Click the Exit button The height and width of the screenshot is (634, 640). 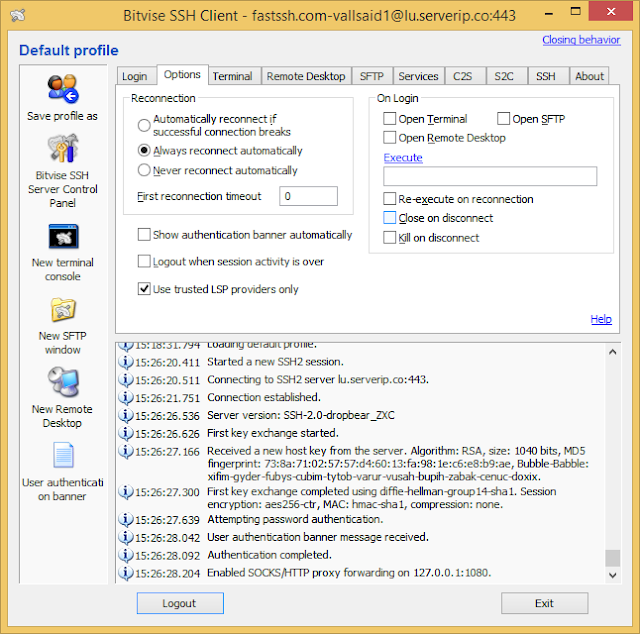544,603
